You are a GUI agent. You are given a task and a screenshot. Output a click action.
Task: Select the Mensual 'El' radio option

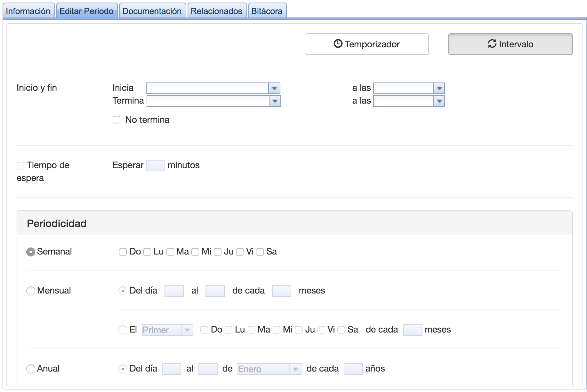tap(123, 330)
